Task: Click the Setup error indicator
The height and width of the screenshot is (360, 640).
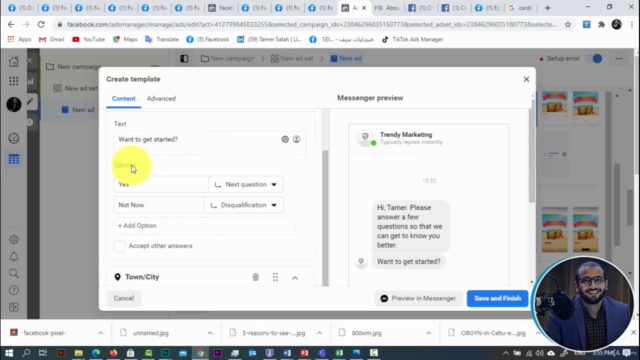Action: (559, 58)
